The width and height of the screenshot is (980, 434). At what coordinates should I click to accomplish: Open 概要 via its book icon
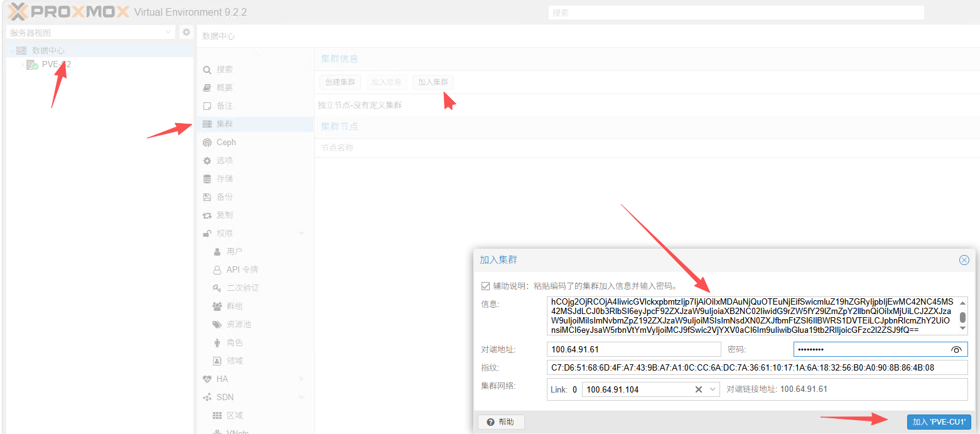207,88
